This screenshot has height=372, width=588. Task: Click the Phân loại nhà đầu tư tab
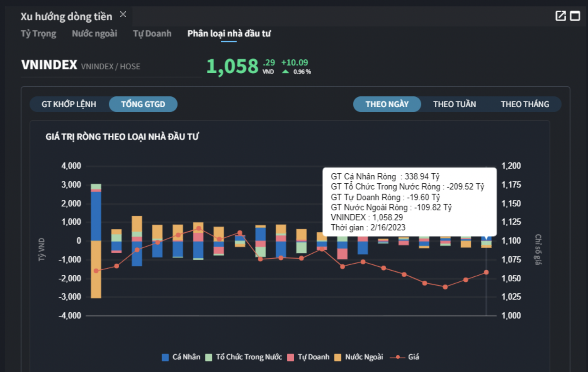coord(229,33)
